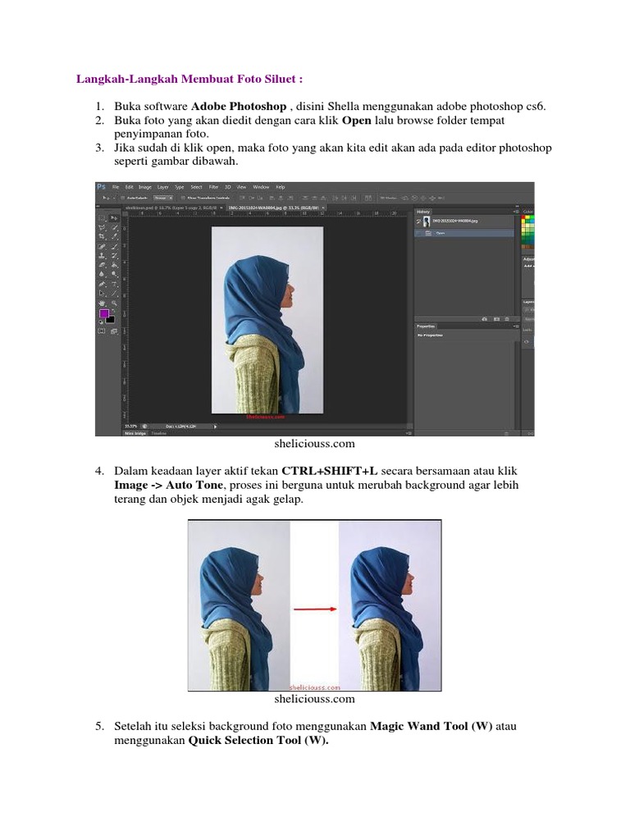Select the Hand tool

[101, 304]
